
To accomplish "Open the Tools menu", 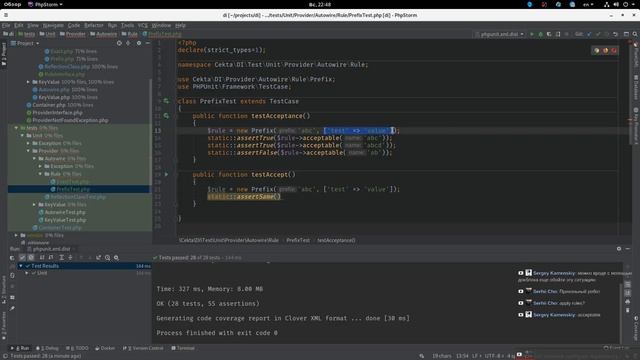I will [127, 25].
